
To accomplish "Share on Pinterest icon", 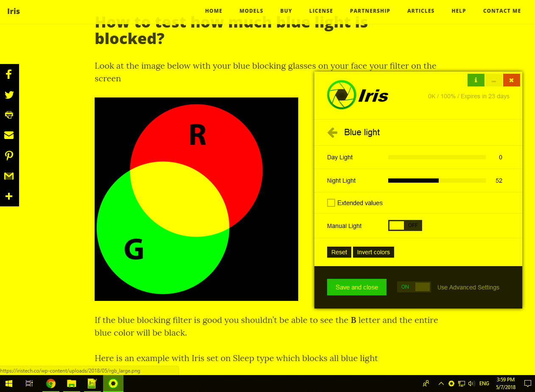I will (9, 156).
